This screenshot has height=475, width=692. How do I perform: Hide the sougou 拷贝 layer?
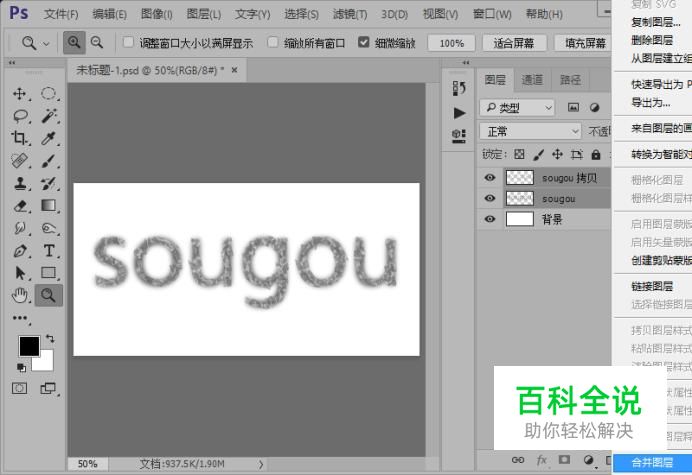click(489, 178)
